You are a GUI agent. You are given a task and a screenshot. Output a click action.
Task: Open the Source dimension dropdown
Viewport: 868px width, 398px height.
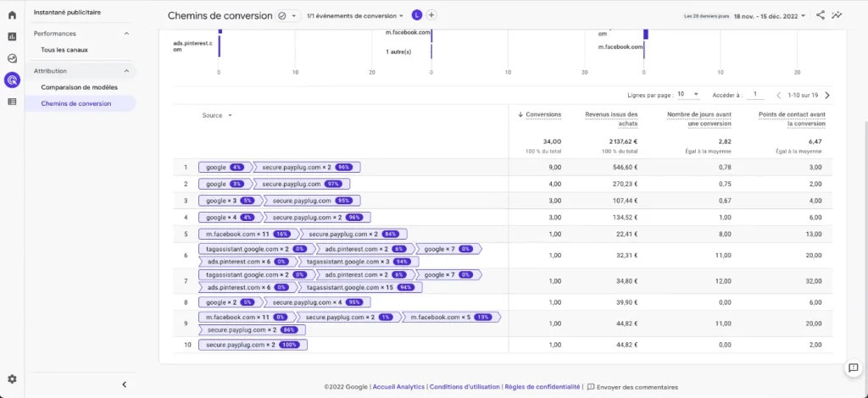pos(217,115)
